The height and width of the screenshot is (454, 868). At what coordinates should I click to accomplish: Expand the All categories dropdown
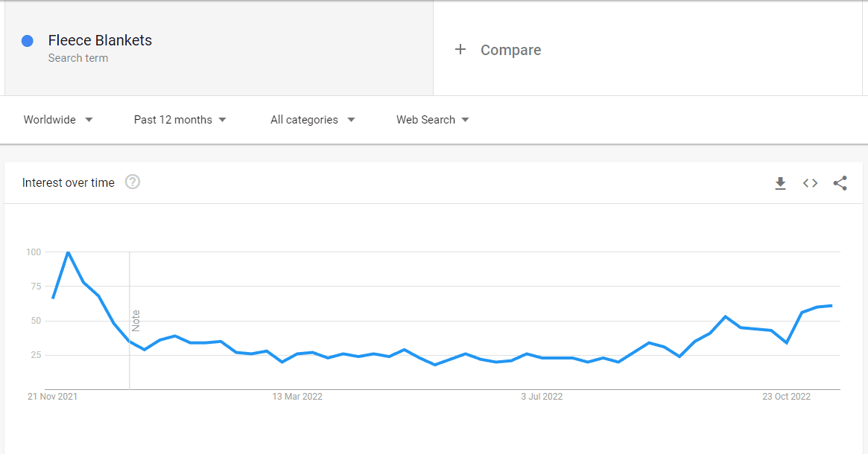(313, 120)
